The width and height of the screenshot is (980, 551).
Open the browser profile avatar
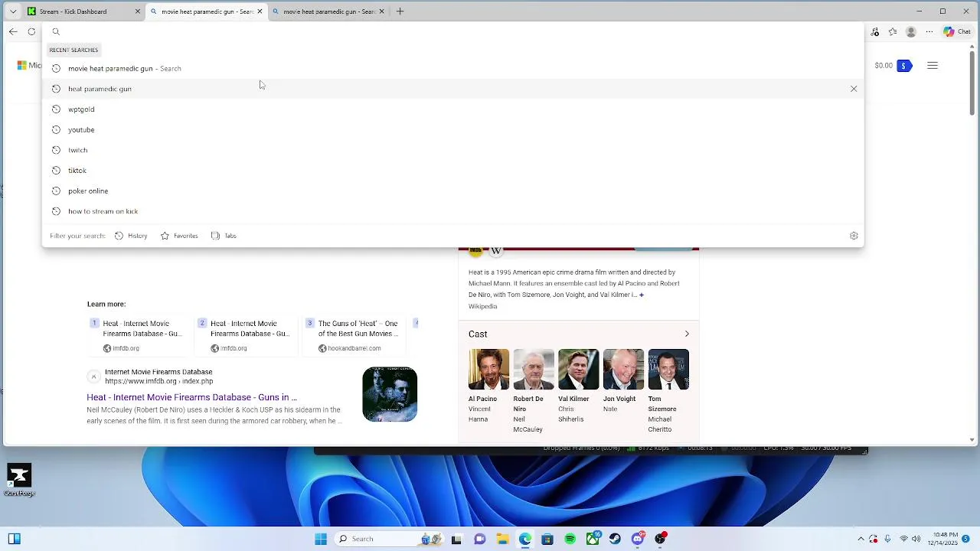pyautogui.click(x=910, y=31)
